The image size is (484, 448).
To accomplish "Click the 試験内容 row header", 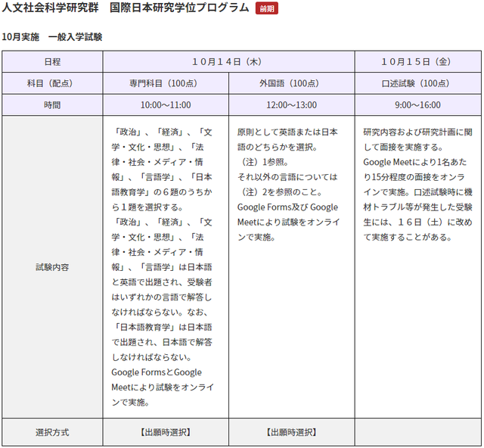I will pos(52,267).
